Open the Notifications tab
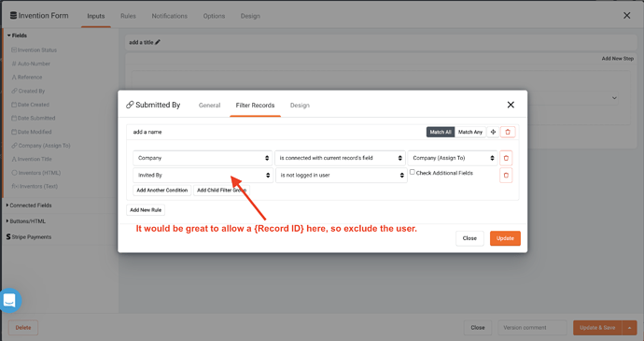This screenshot has height=341, width=644. 170,16
